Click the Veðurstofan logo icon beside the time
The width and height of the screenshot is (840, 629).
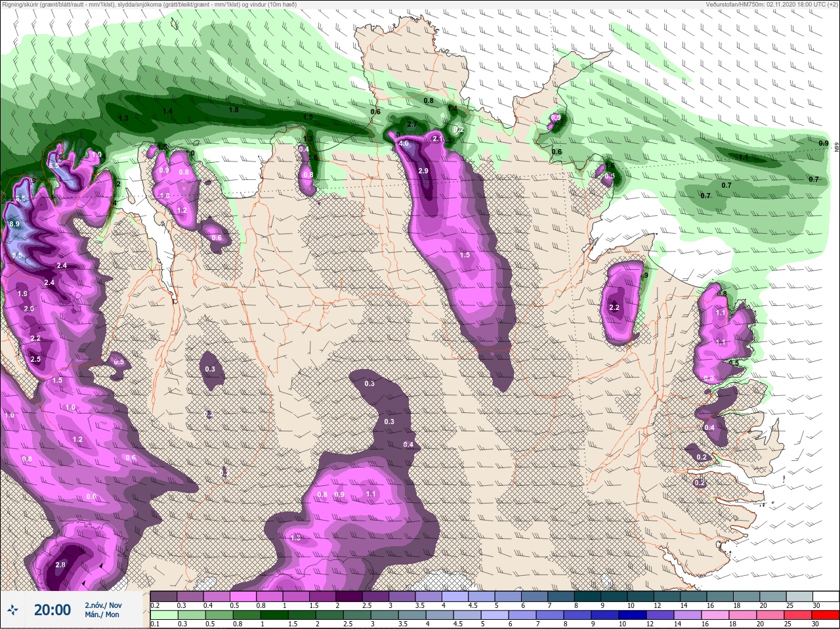point(13,610)
